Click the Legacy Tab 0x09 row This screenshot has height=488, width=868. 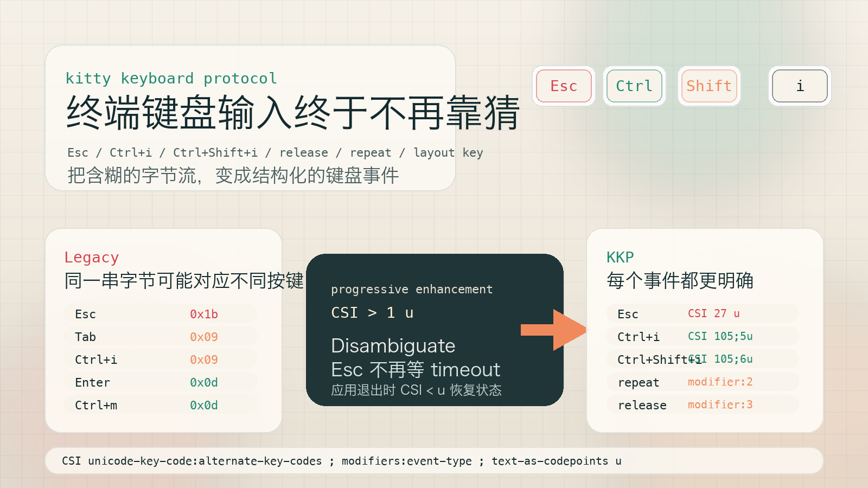161,337
